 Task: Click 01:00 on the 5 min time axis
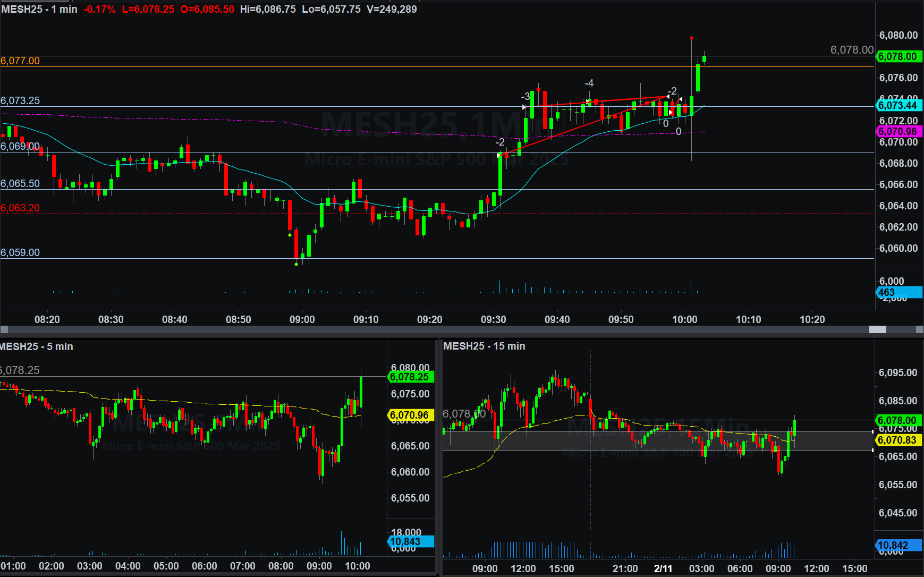point(13,566)
